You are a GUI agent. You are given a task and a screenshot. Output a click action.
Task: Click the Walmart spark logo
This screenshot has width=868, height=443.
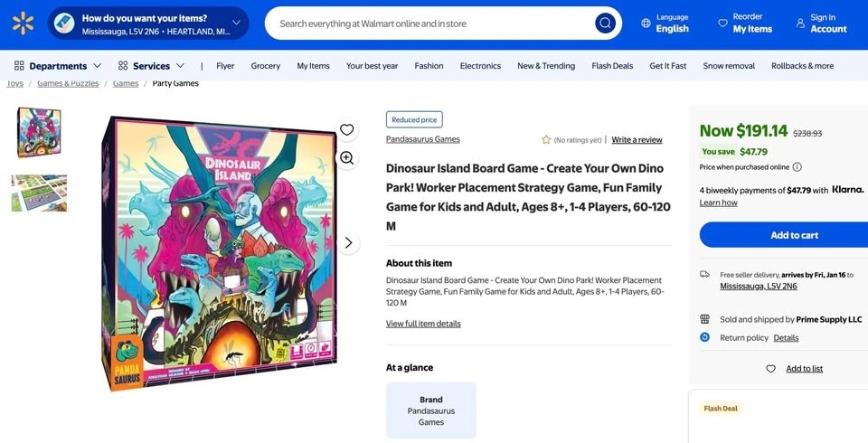[23, 24]
